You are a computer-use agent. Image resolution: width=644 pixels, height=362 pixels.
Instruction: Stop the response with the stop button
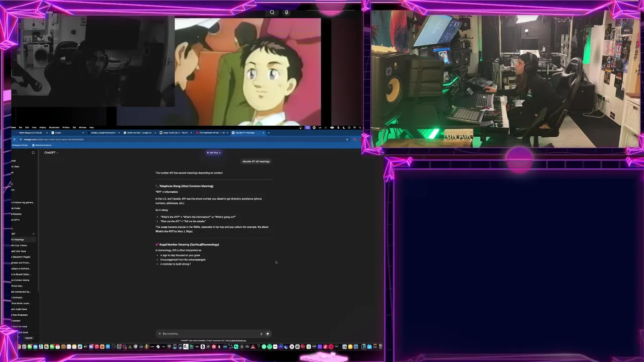point(268,334)
